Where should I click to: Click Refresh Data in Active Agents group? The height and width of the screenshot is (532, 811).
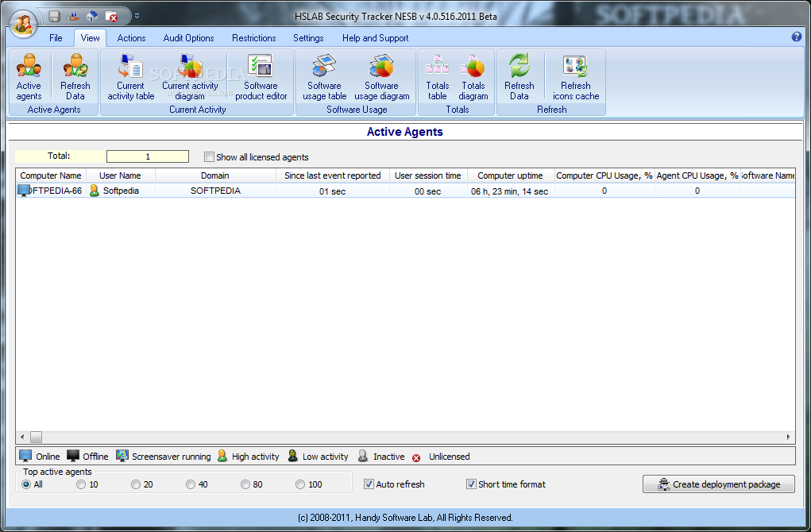pyautogui.click(x=75, y=76)
